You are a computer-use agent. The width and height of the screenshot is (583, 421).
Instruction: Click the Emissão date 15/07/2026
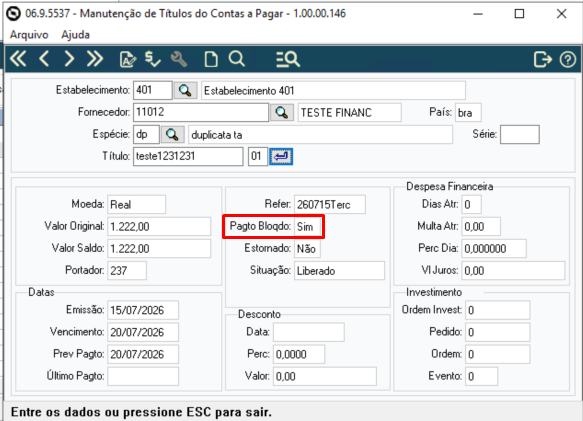[143, 310]
